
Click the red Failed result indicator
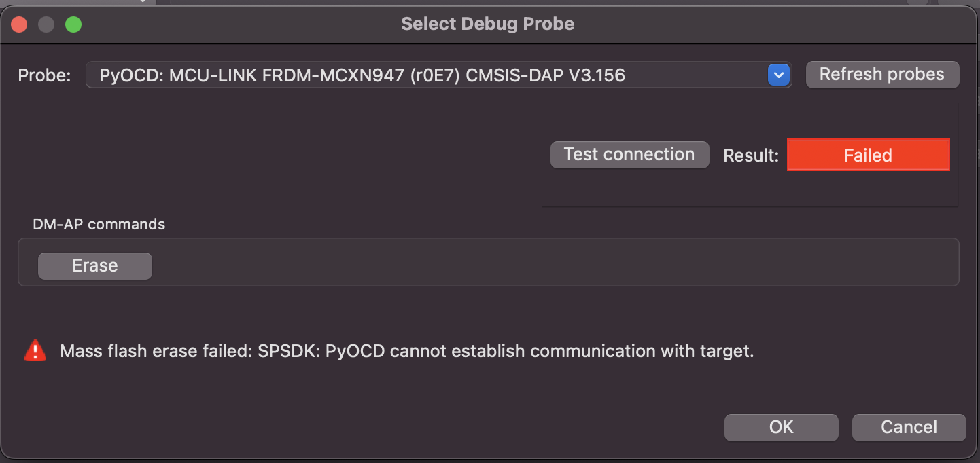[868, 155]
